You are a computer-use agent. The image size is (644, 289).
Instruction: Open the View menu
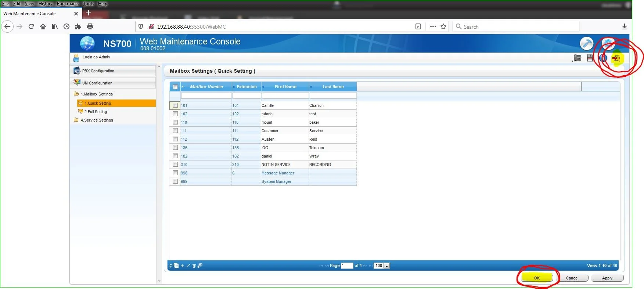click(x=29, y=4)
